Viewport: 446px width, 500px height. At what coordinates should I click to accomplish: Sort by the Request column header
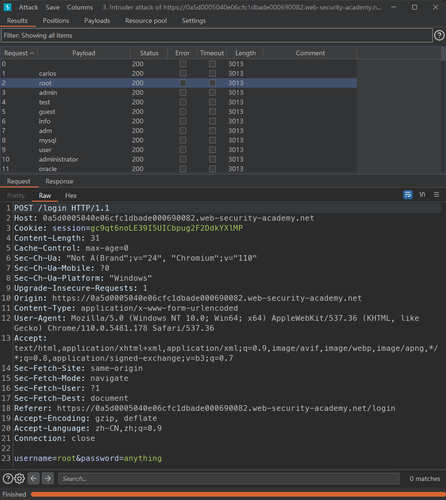point(19,53)
